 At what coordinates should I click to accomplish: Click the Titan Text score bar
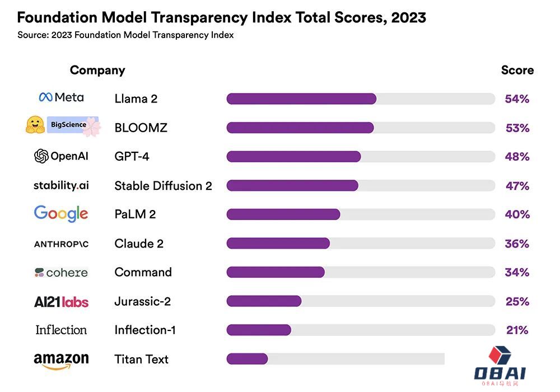point(335,359)
